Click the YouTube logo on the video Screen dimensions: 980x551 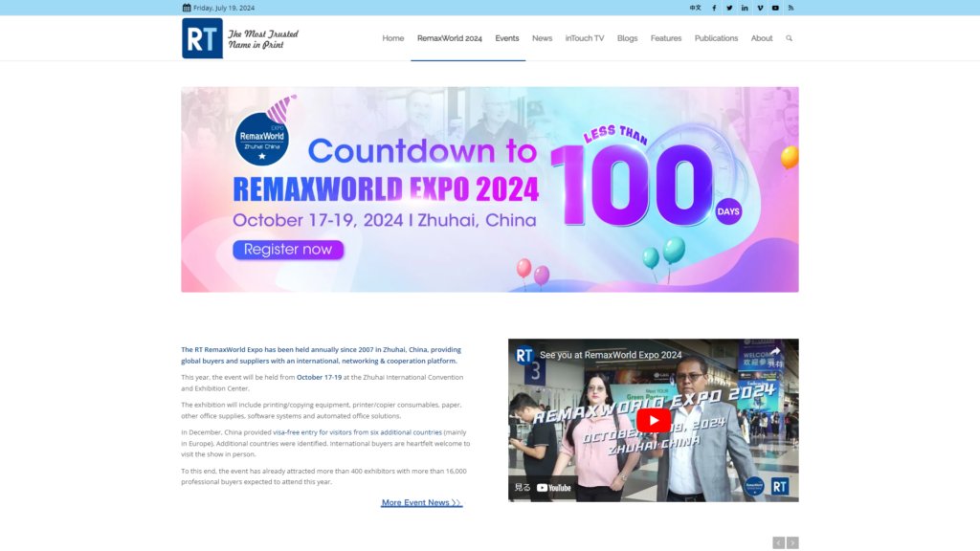coord(554,488)
